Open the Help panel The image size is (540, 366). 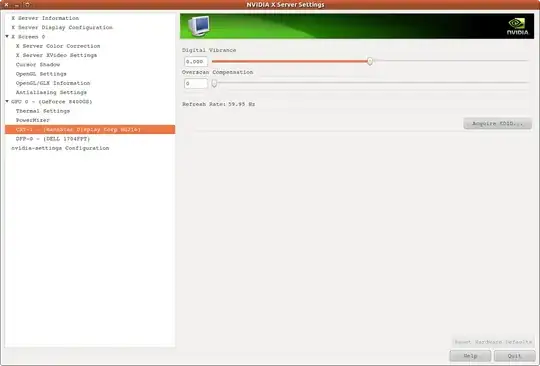point(470,356)
